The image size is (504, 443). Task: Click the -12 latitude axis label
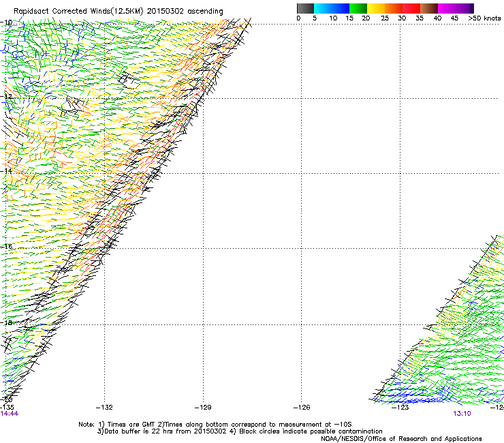click(6, 96)
